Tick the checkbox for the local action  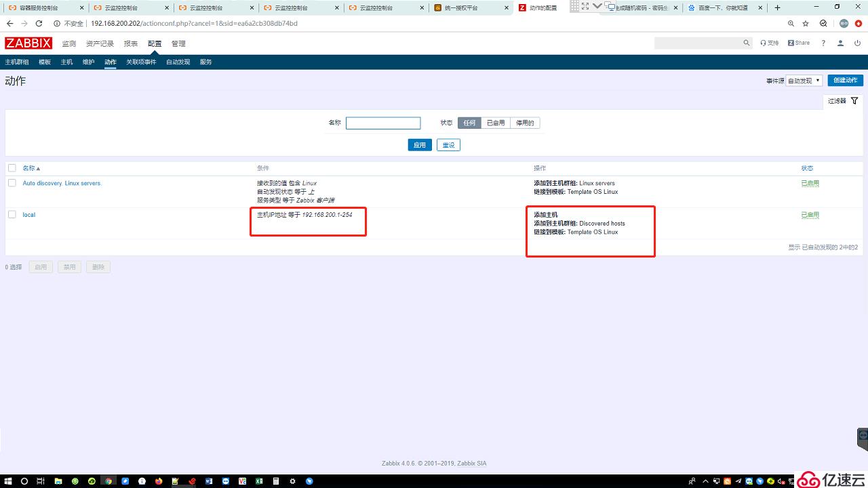[12, 214]
